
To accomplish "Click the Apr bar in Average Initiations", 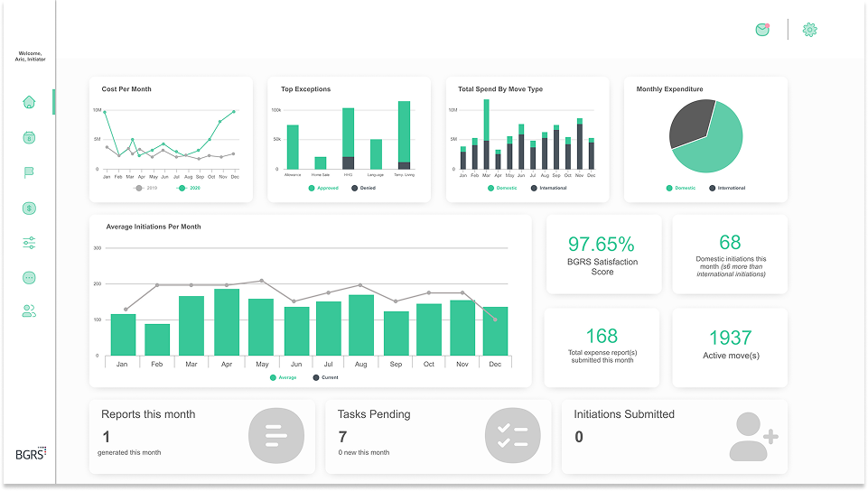I will click(x=227, y=322).
